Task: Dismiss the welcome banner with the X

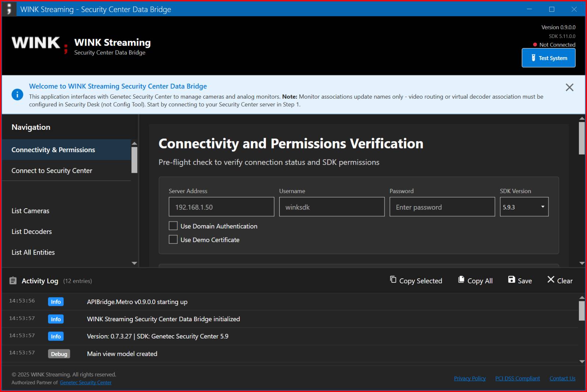Action: (x=569, y=87)
